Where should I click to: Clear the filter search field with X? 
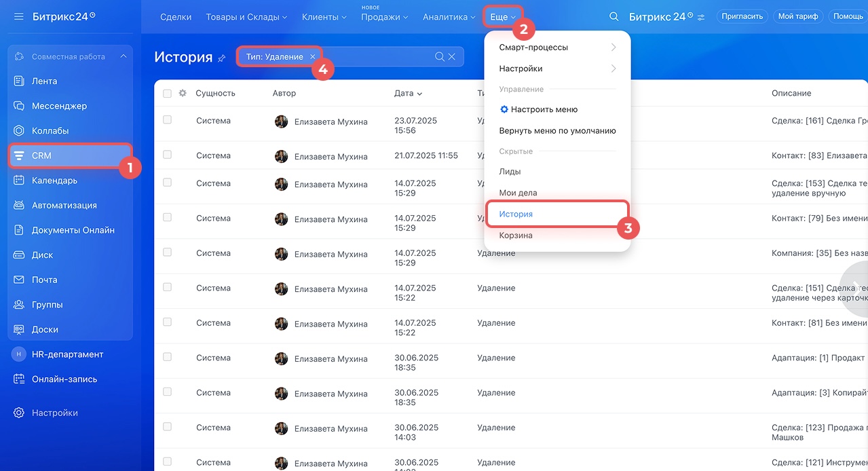pyautogui.click(x=452, y=57)
